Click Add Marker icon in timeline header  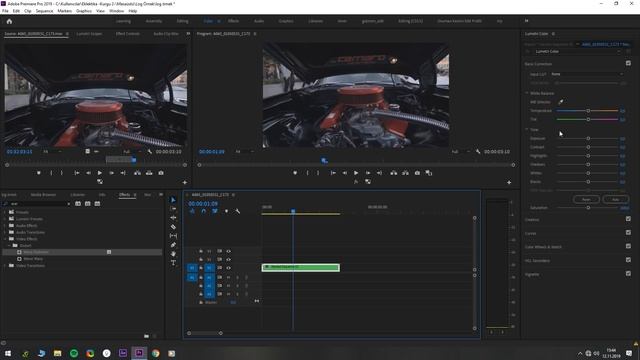click(x=226, y=211)
